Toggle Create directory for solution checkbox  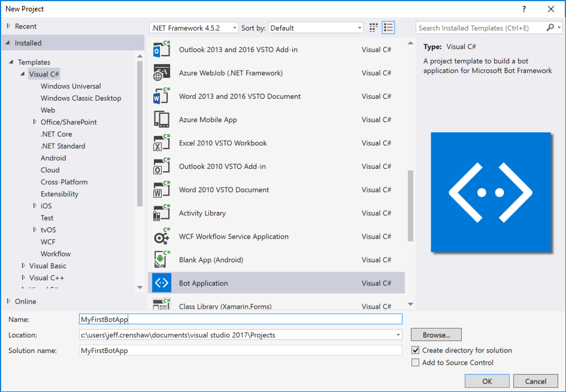416,350
